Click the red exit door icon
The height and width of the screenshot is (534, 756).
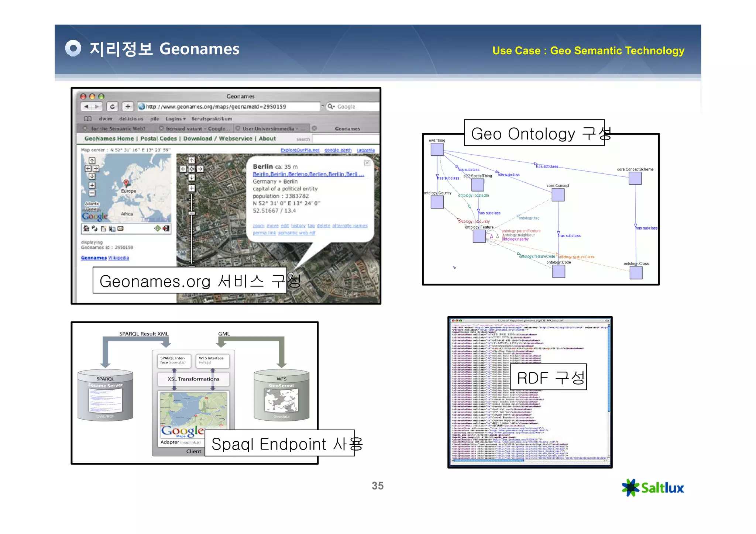[x=166, y=228]
